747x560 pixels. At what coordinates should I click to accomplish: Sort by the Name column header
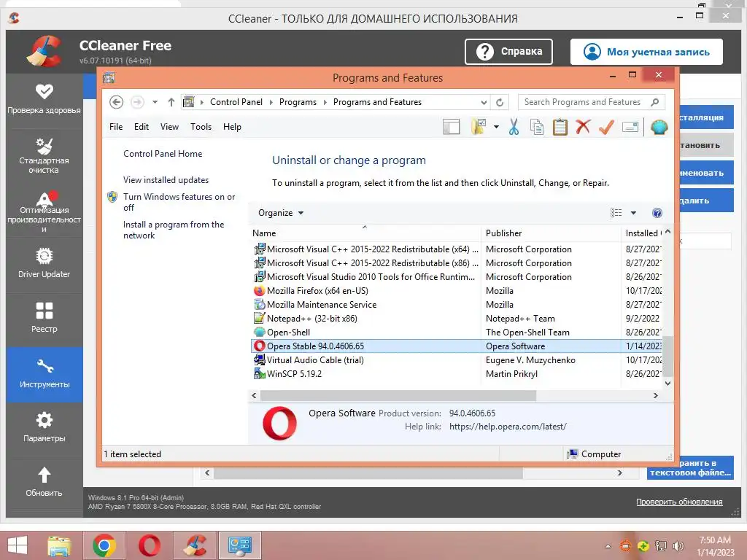tap(365, 233)
